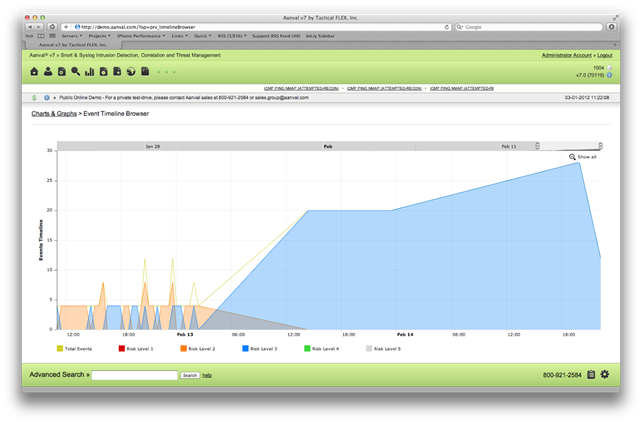This screenshot has width=642, height=423.
Task: Click the Show all zoom icon
Action: tap(573, 157)
